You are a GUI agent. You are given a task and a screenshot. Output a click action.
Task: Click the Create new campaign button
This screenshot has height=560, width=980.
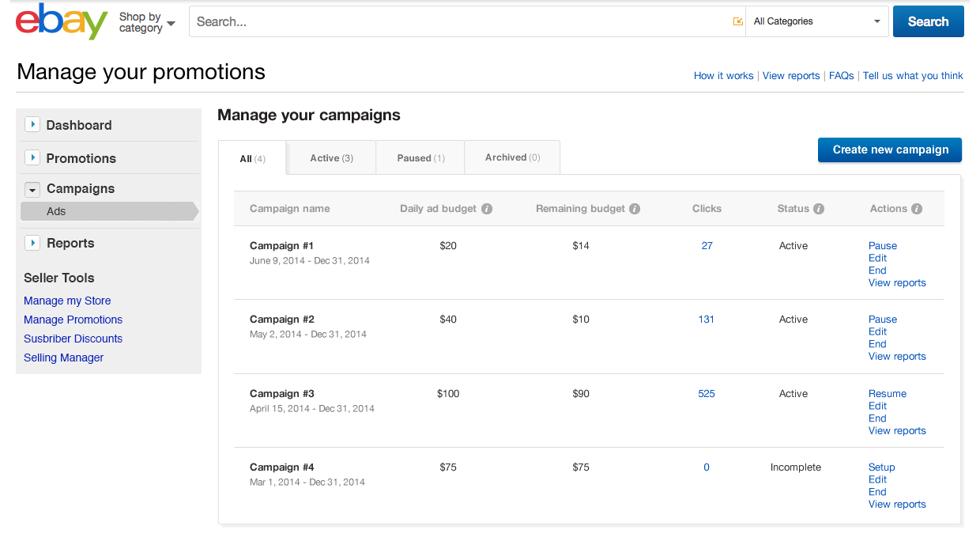[890, 149]
